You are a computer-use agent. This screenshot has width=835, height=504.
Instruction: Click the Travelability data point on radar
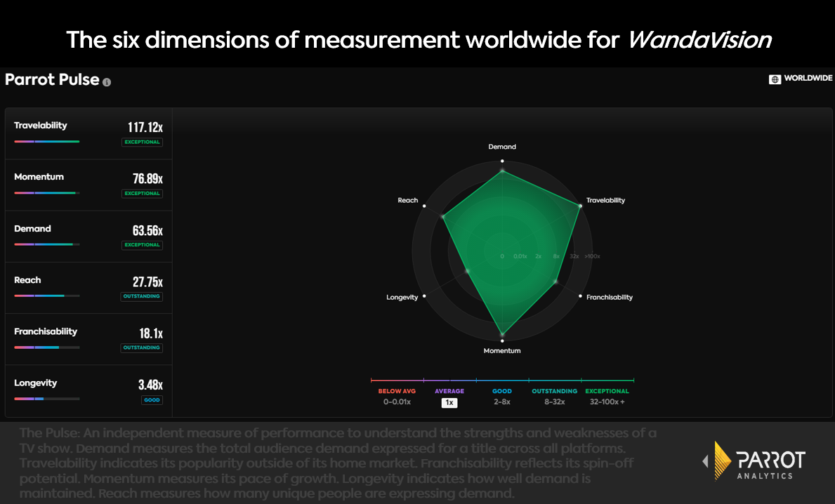click(580, 206)
